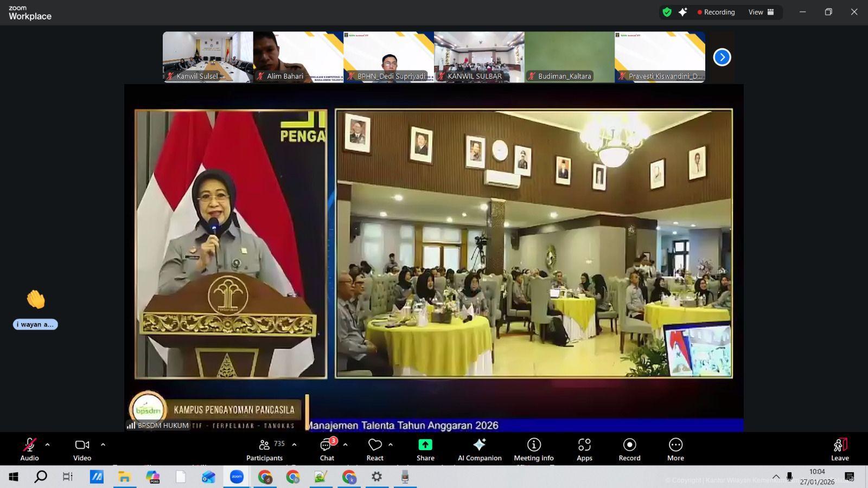Expand the React options arrow

(391, 445)
